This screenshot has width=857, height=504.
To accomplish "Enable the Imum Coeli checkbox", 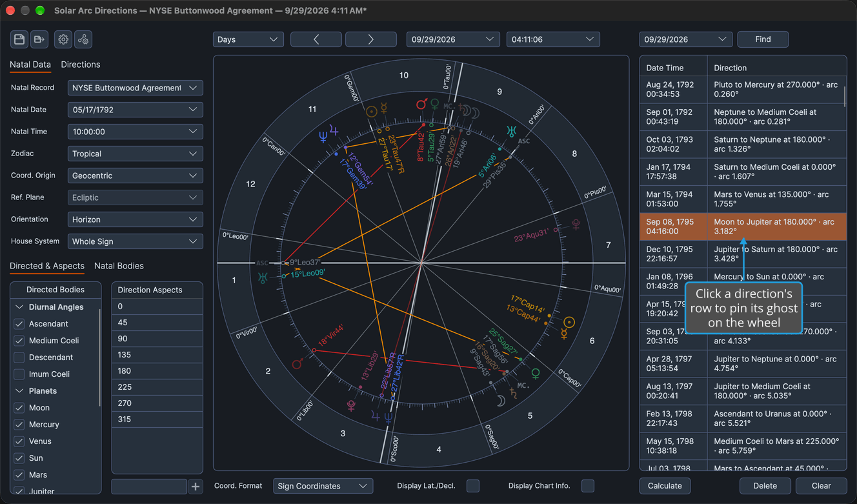I will coord(19,374).
